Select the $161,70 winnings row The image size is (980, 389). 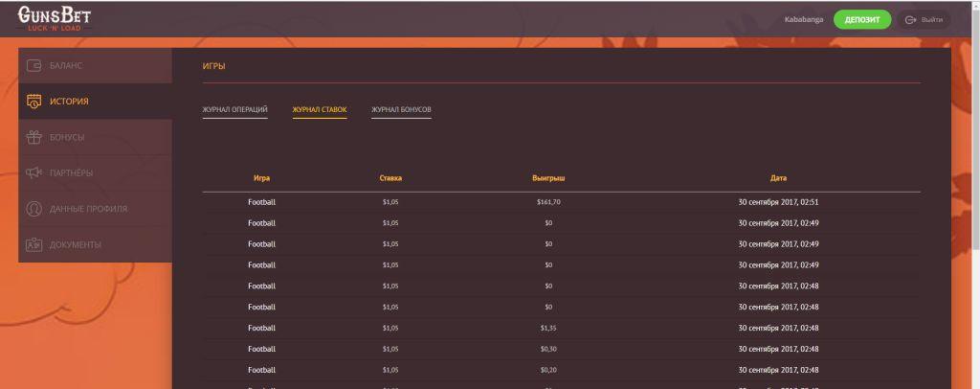pos(548,202)
